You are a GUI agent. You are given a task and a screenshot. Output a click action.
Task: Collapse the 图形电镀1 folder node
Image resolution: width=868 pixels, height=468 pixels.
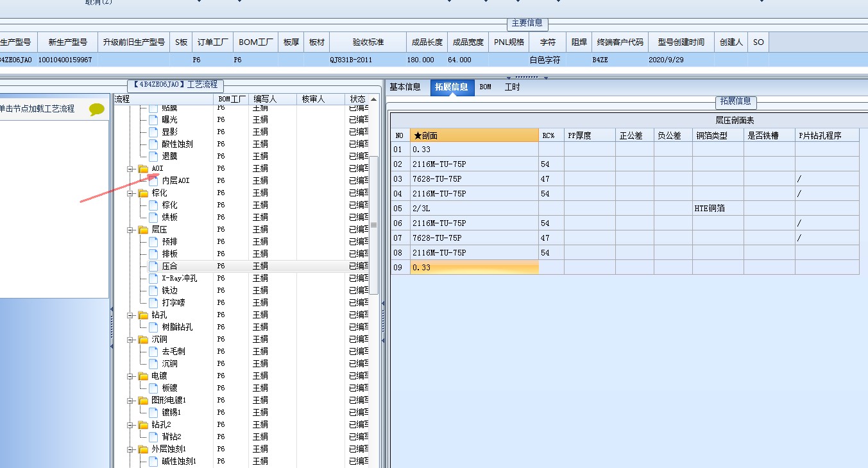click(x=131, y=401)
